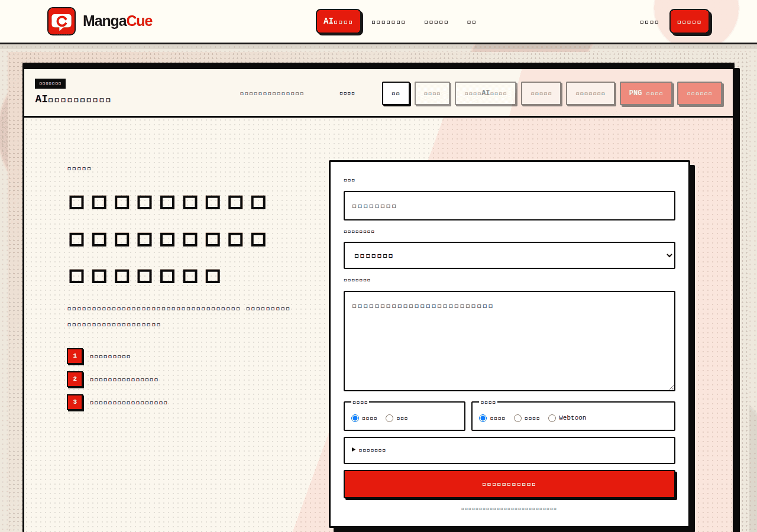
Task: Click inside the large multi-line text area
Action: [x=509, y=341]
